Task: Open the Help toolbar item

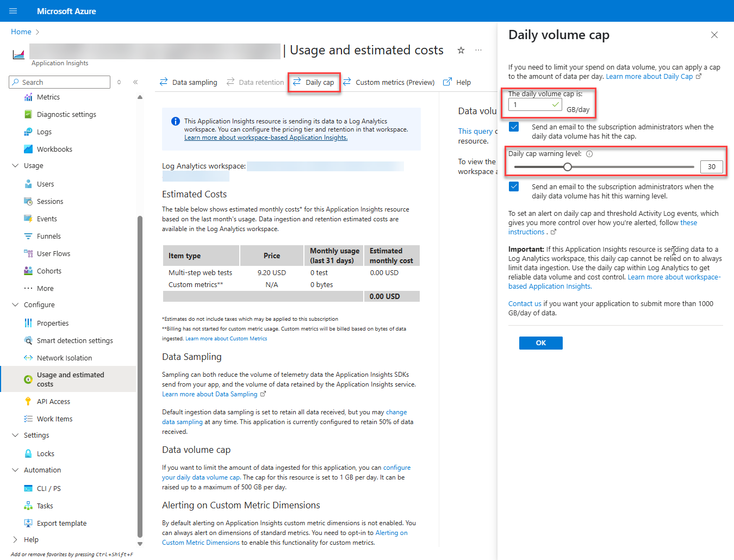Action: (x=457, y=82)
